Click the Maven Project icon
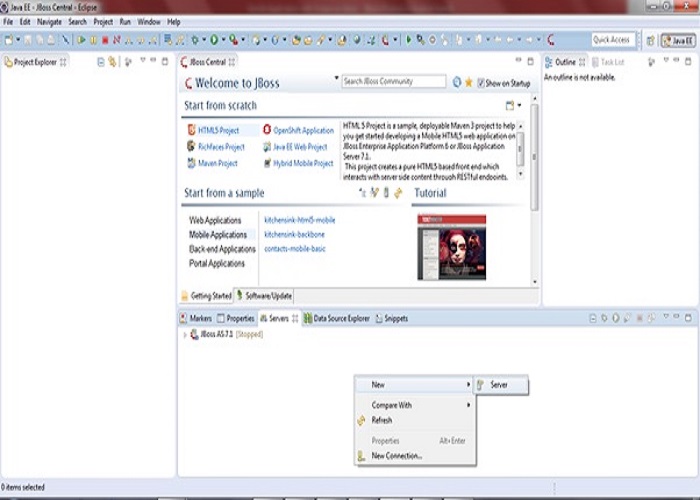The width and height of the screenshot is (700, 500). 191,163
